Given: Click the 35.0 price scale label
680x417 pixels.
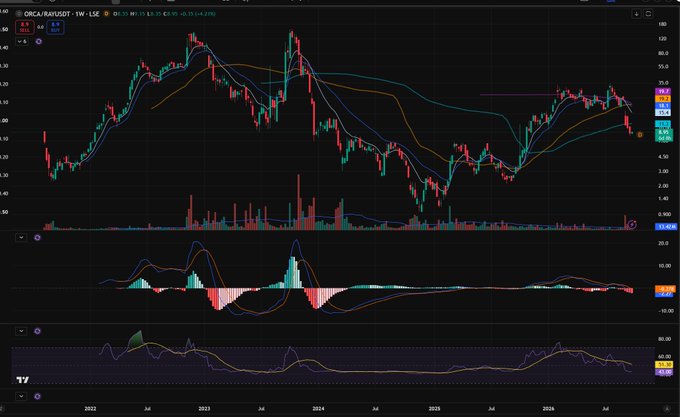Looking at the screenshot, I should tap(663, 83).
